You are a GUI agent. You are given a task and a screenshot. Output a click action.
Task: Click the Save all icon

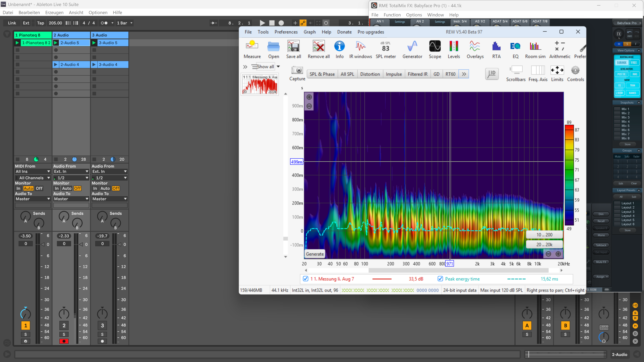pos(293,49)
